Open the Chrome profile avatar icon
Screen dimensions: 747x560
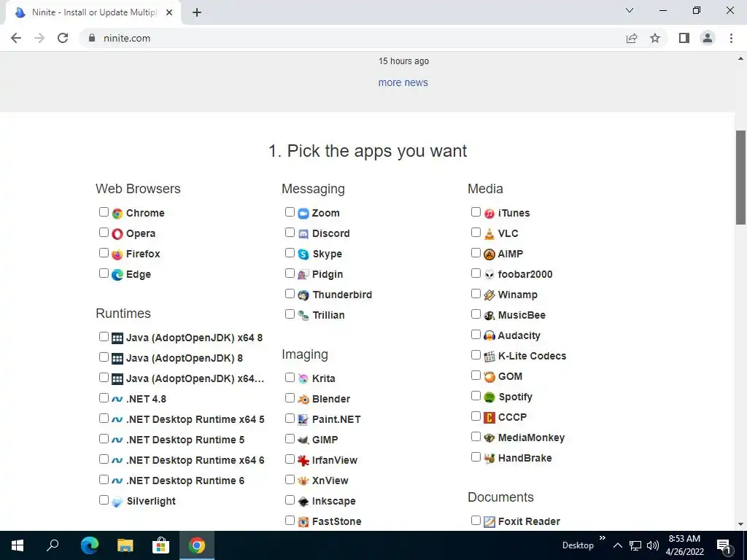click(x=708, y=38)
